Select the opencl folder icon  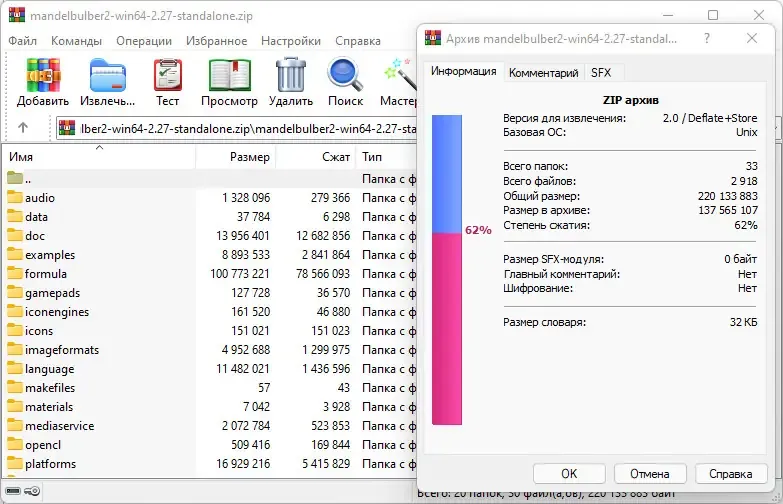pyautogui.click(x=15, y=444)
